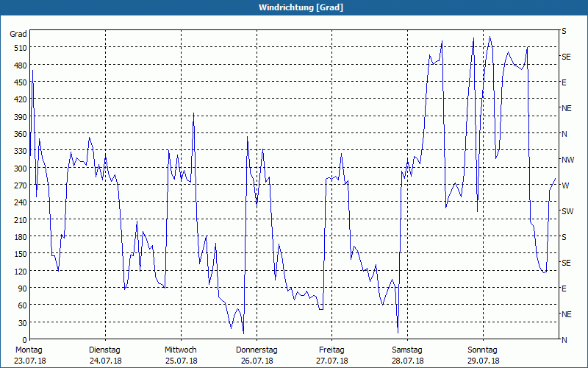Select the y-axis value 450

click(x=21, y=82)
